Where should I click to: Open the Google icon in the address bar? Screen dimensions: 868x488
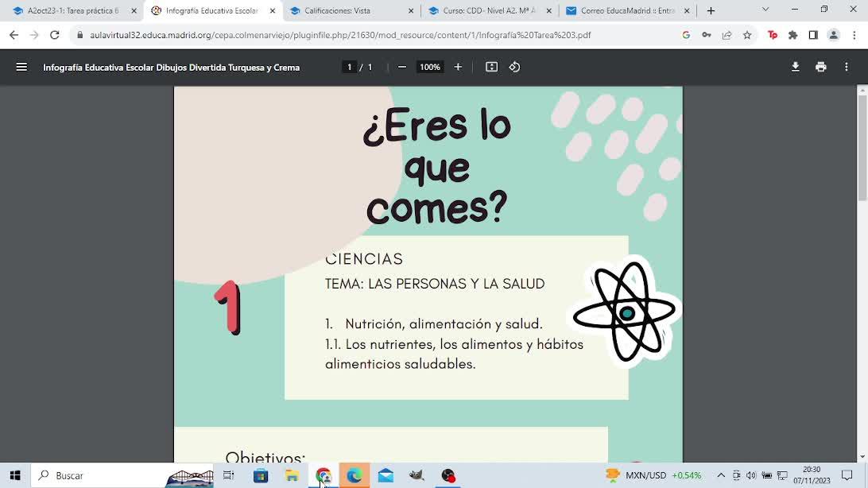[686, 35]
